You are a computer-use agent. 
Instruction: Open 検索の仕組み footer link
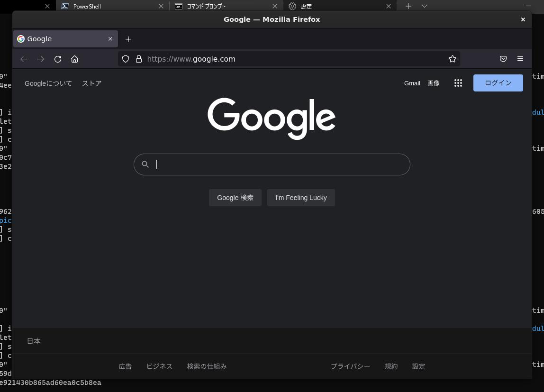pyautogui.click(x=207, y=366)
